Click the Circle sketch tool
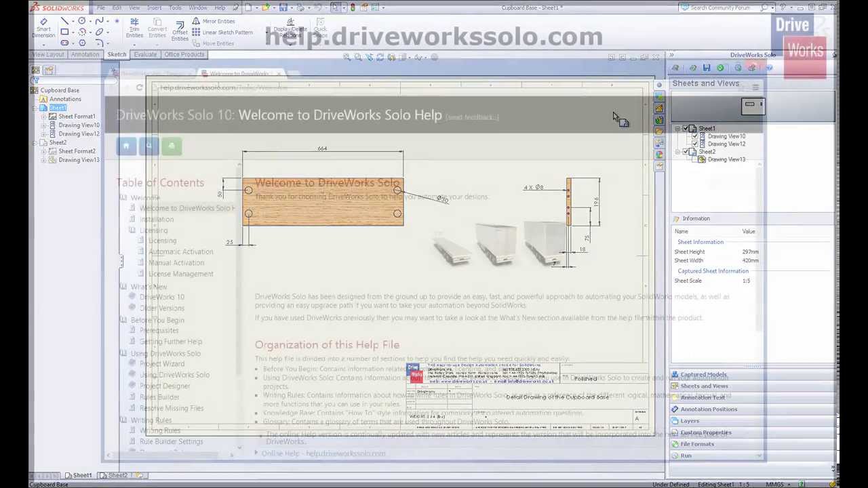The image size is (868, 488). click(82, 21)
